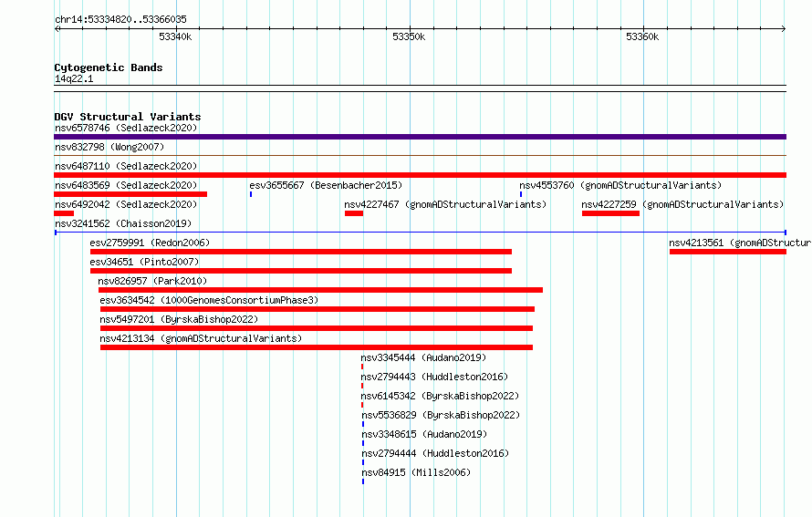Click the esv34651 (Pinto2007) label
Image resolution: width=812 pixels, height=517 pixels.
[x=144, y=262]
